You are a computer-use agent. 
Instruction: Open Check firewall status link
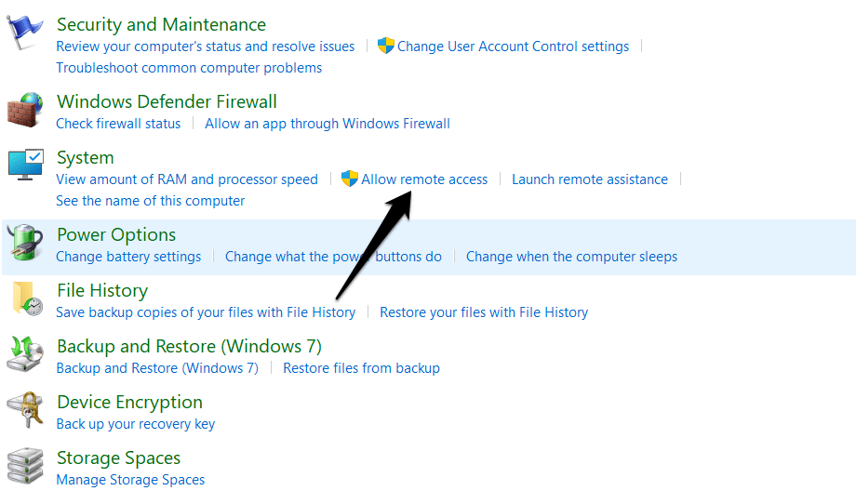(118, 124)
